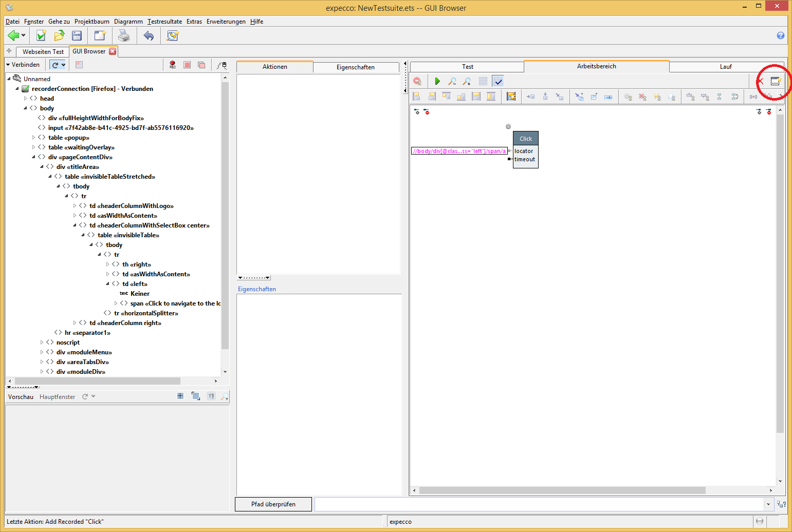Select the Click action block in workspace
Viewport: 792px width, 532px height.
point(525,139)
